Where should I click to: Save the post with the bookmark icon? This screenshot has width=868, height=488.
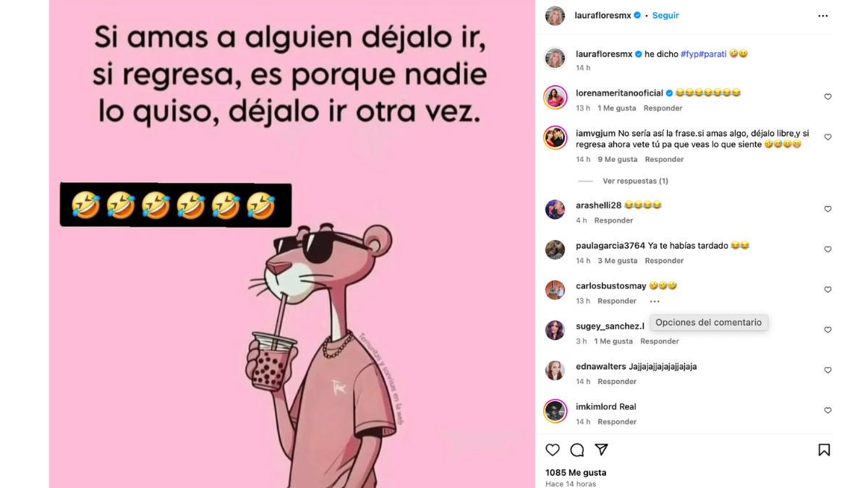824,450
